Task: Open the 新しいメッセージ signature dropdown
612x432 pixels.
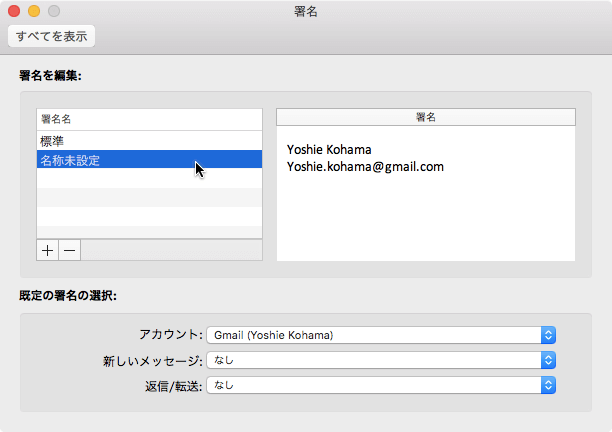Action: point(381,360)
